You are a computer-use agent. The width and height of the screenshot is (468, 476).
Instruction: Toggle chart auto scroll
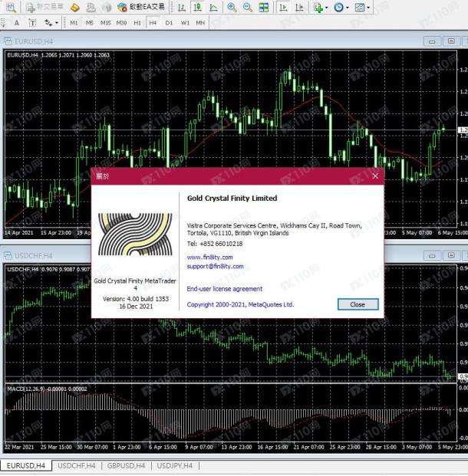coord(283,8)
